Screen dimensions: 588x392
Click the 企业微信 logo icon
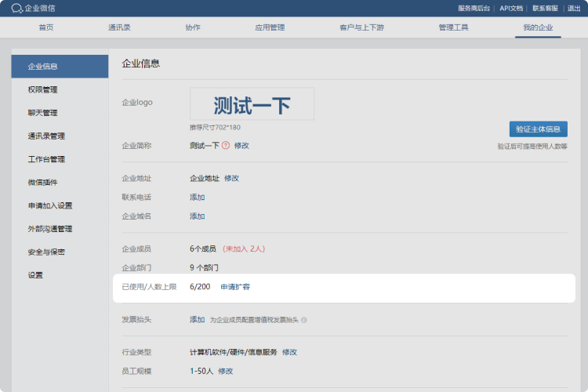click(x=17, y=8)
